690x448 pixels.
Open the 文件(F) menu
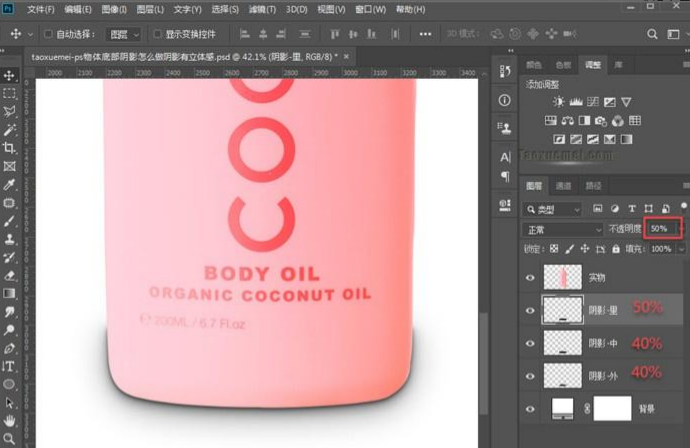pos(40,9)
